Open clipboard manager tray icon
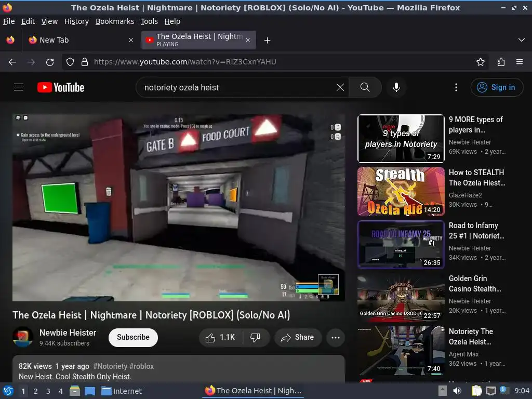 (x=477, y=391)
